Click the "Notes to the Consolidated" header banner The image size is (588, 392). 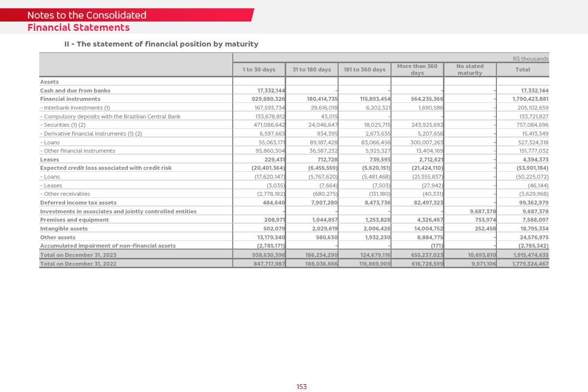(87, 15)
